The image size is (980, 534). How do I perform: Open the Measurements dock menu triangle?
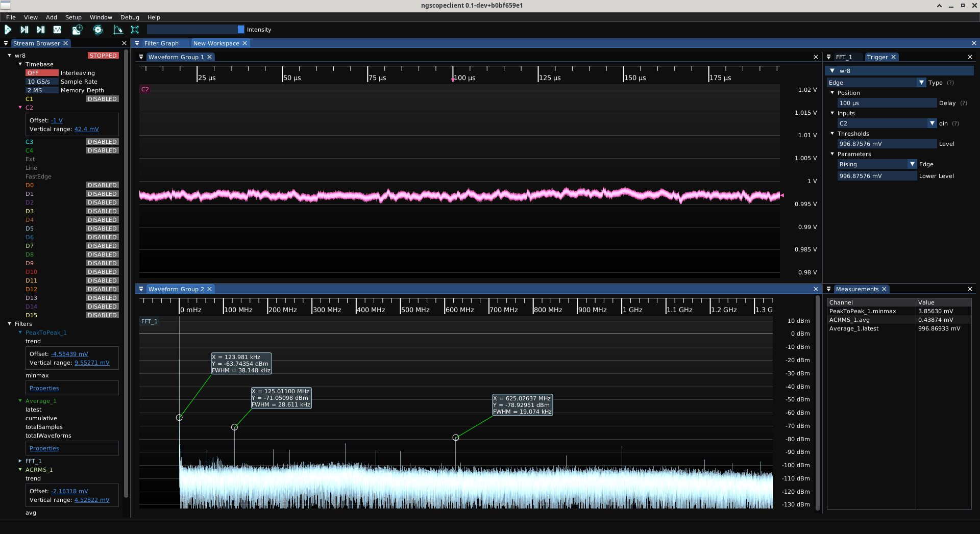[829, 289]
